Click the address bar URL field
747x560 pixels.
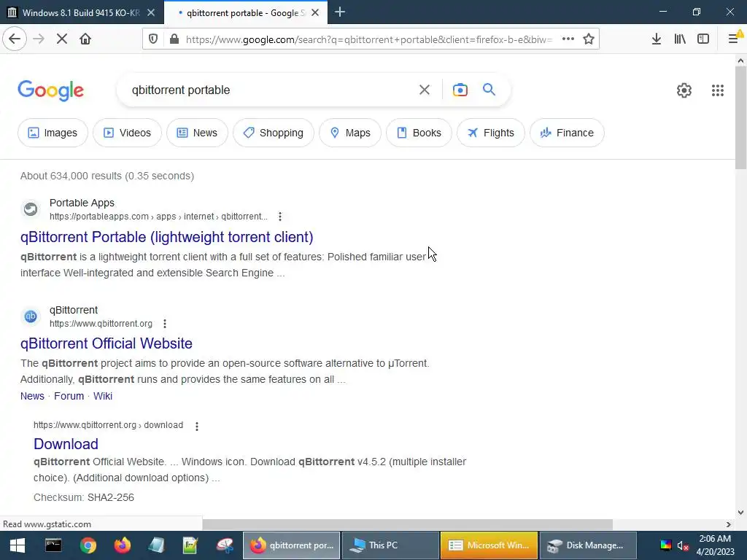pyautogui.click(x=368, y=39)
